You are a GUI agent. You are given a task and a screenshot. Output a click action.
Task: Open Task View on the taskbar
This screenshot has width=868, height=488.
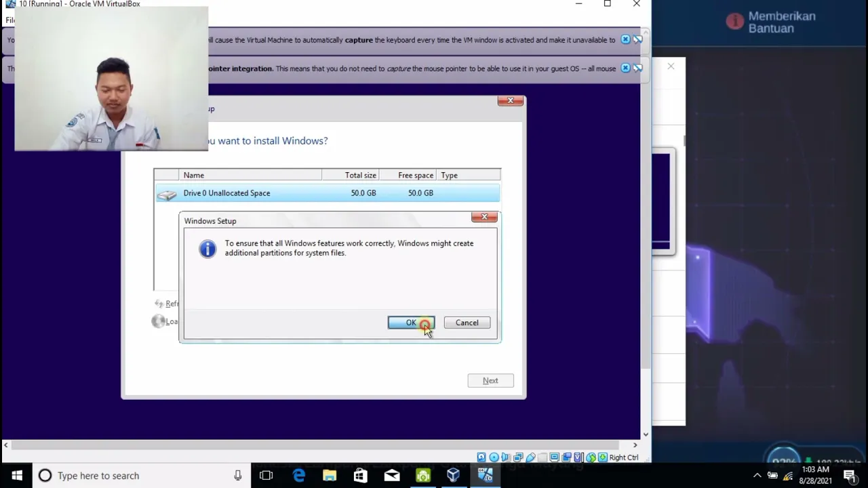tap(266, 476)
